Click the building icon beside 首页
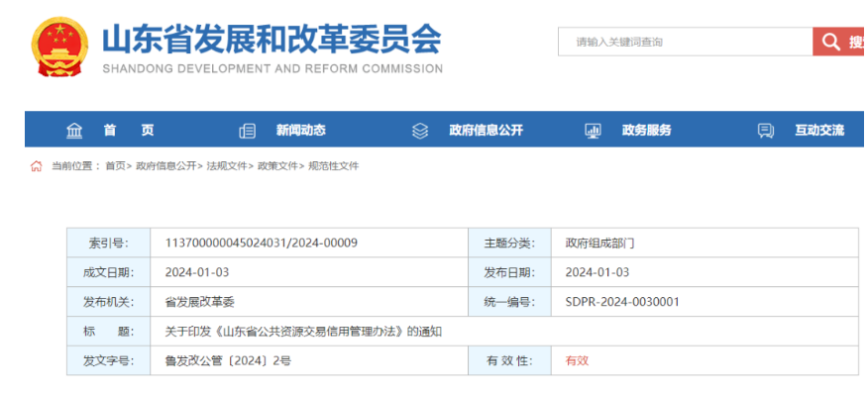 [74, 131]
